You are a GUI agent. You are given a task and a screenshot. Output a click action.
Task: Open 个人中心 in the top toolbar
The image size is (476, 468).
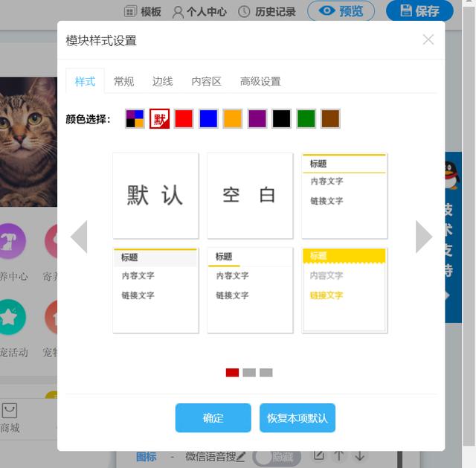199,12
